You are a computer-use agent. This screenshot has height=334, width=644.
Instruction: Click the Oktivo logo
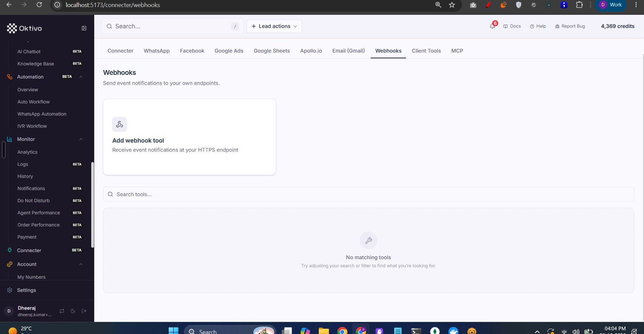click(x=24, y=28)
